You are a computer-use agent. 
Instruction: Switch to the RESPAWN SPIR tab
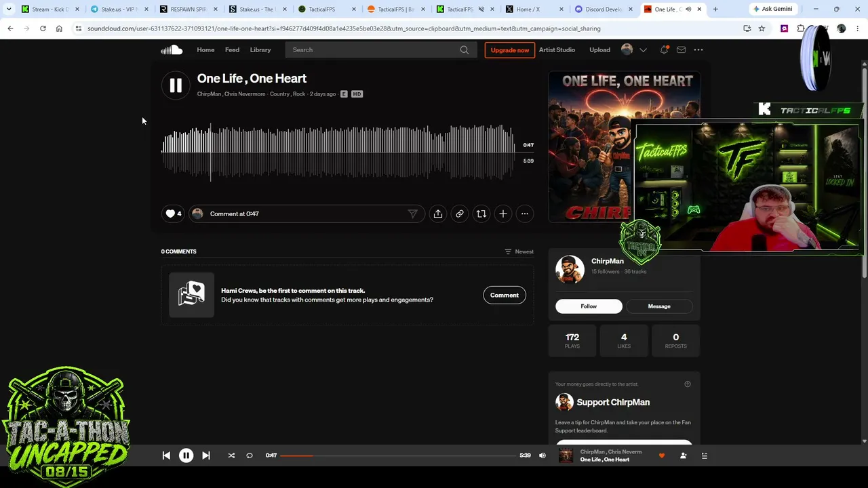point(189,9)
